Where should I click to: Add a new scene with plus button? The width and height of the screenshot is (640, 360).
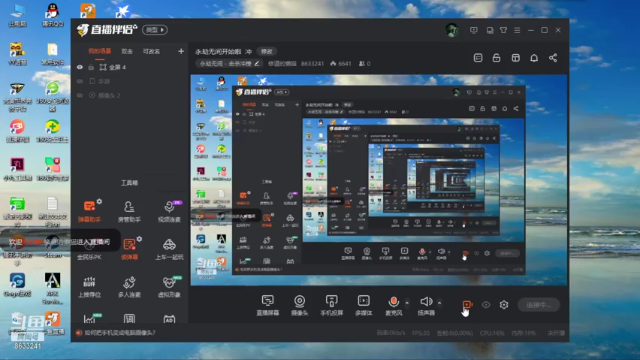(181, 51)
